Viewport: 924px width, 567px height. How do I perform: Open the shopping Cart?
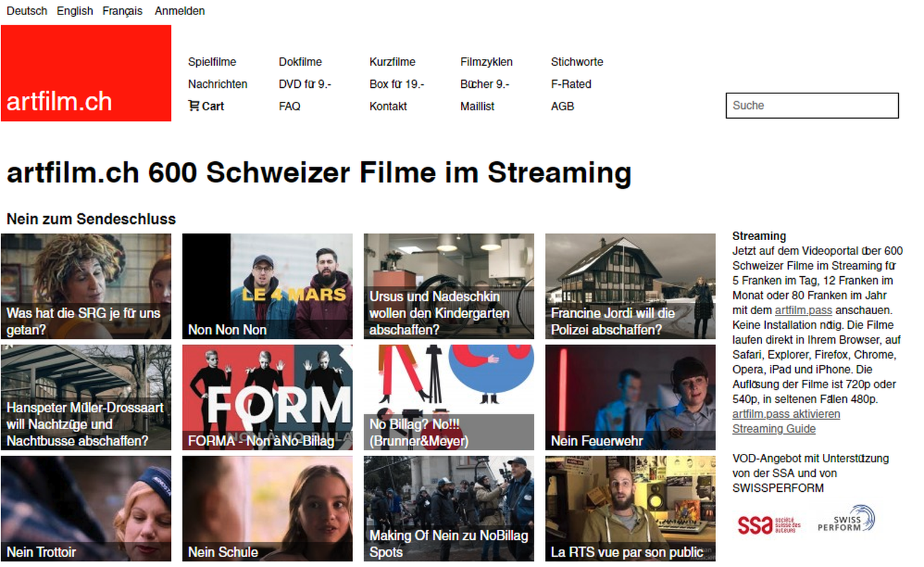[206, 107]
